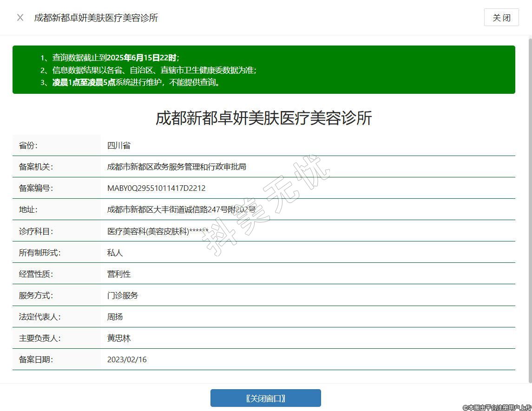The height and width of the screenshot is (411, 532).
Task: Select the 备案编号 code MABY0Q29551011417D2212
Action: click(x=156, y=188)
